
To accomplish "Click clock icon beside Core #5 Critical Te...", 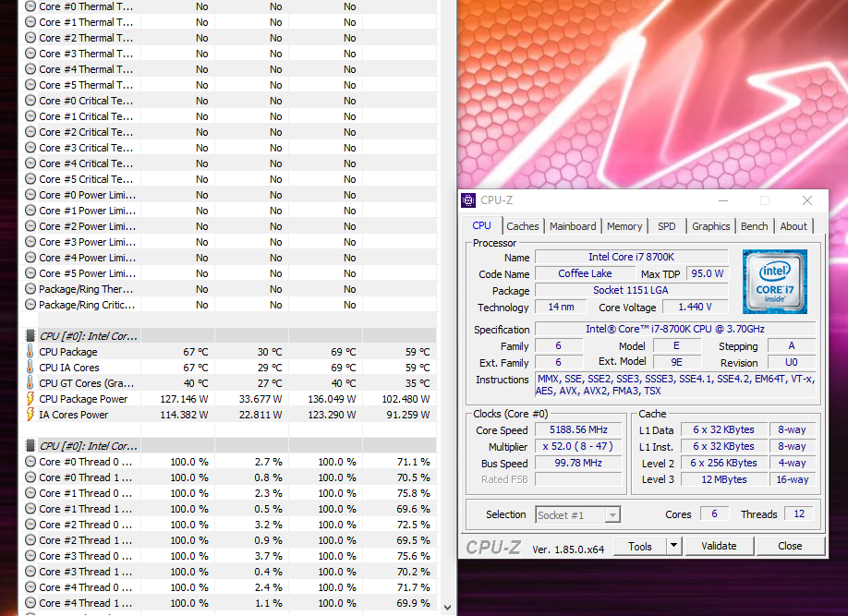I will [30, 179].
